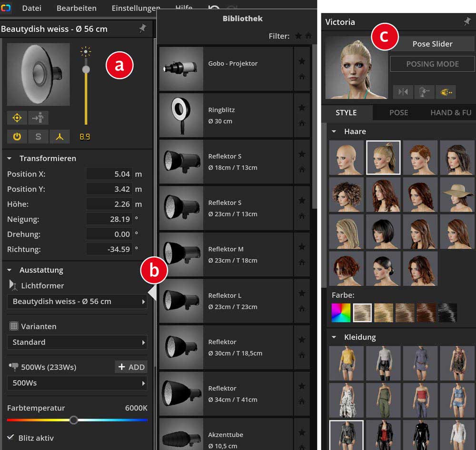Click the Höhe value field
The height and width of the screenshot is (450, 476).
tap(109, 204)
